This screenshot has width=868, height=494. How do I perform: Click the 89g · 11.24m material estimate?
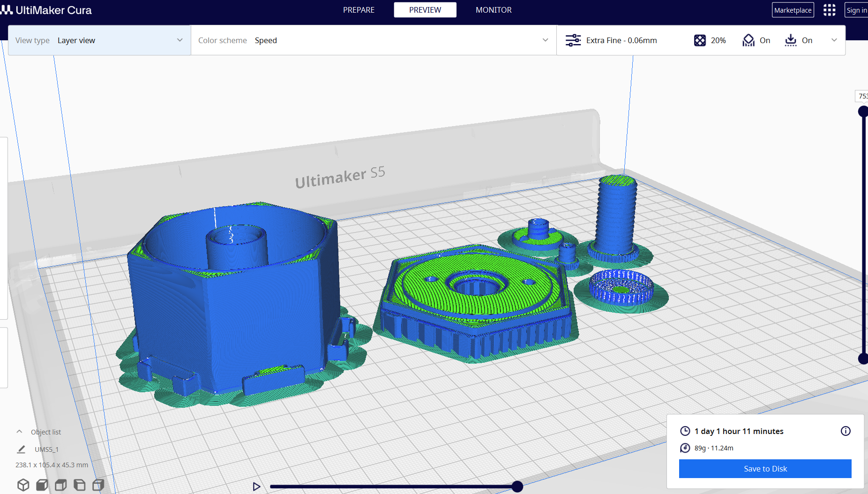tap(714, 448)
